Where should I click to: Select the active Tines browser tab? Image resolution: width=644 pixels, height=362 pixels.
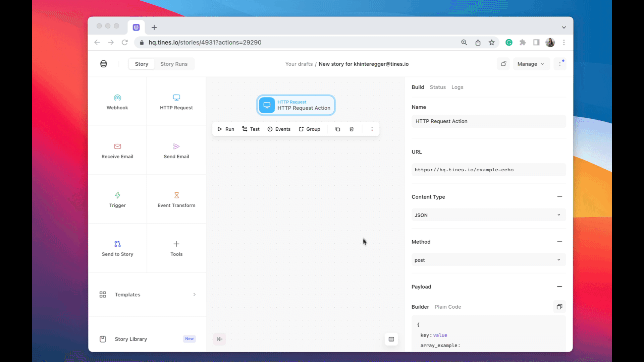136,27
